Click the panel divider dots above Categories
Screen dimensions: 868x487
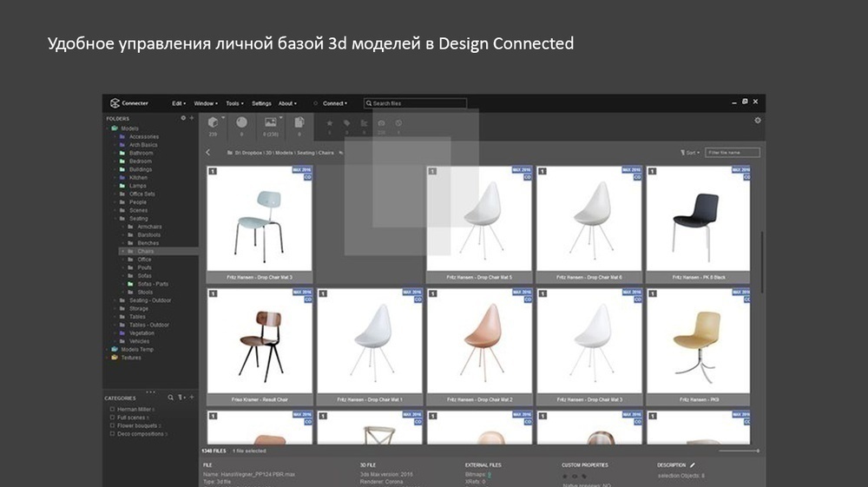(x=150, y=392)
